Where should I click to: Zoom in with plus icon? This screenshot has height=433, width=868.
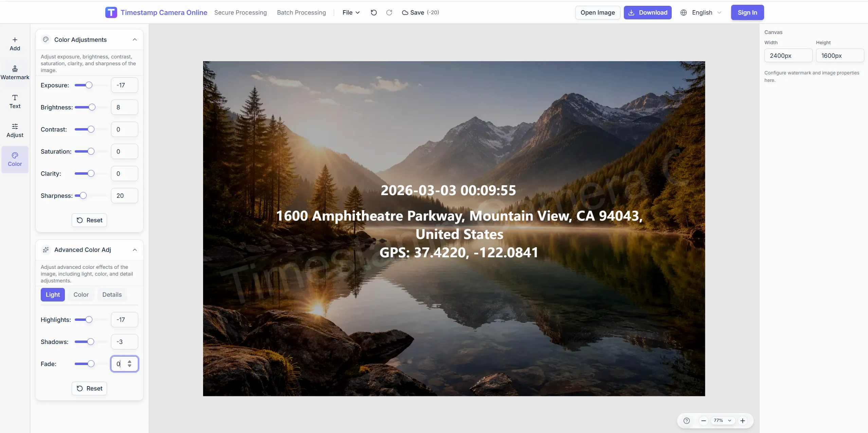(x=743, y=421)
